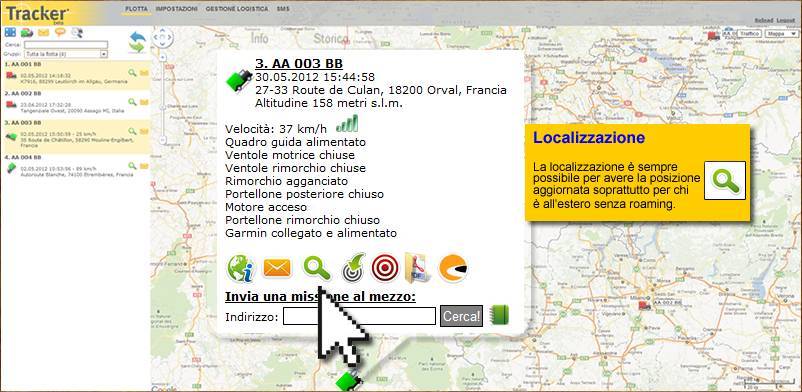This screenshot has width=802, height=392.
Task: Locate vehicle AA 001 BB with magnifier
Action: pyautogui.click(x=132, y=73)
